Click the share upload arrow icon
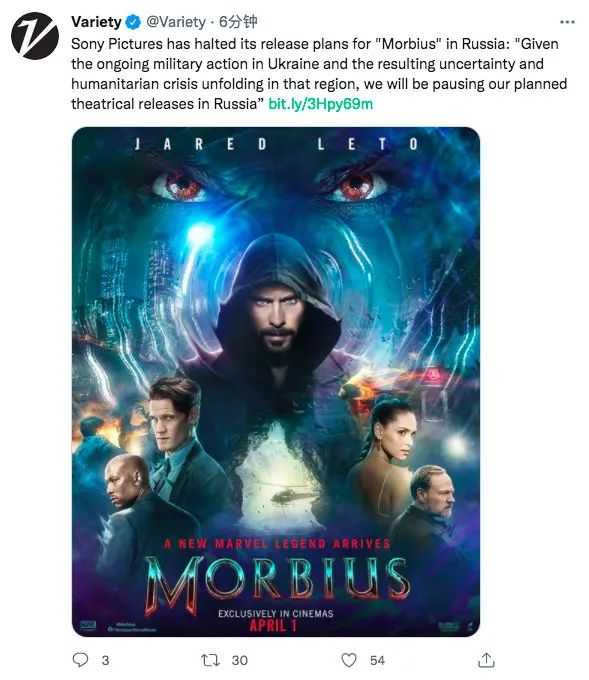This screenshot has width=589, height=680. (x=486, y=660)
